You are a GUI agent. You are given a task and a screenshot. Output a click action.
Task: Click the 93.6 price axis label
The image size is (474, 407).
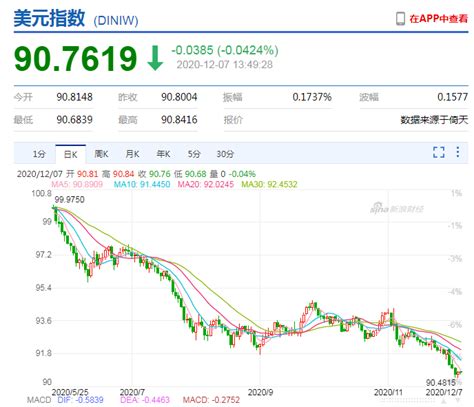click(x=44, y=321)
